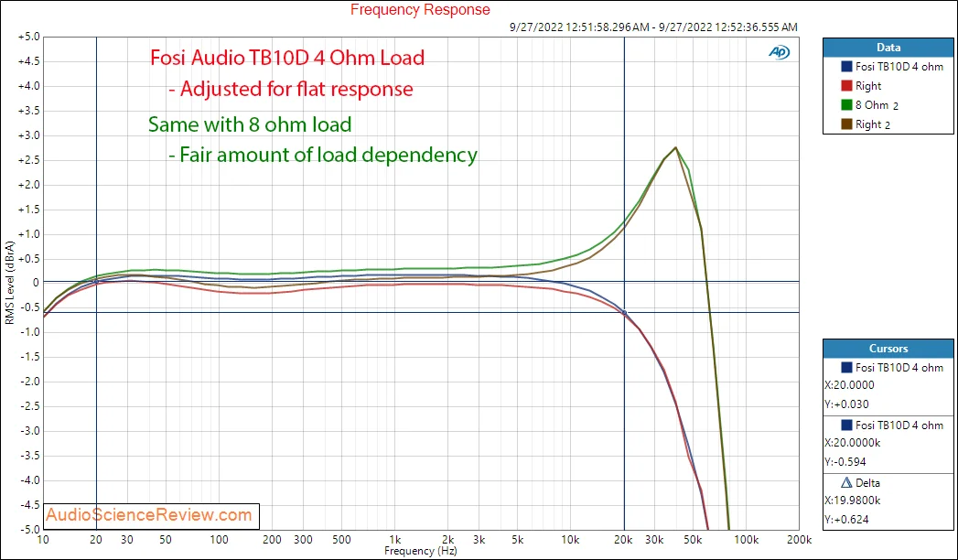Select the 'Right' entry in the Data legend

click(x=868, y=86)
